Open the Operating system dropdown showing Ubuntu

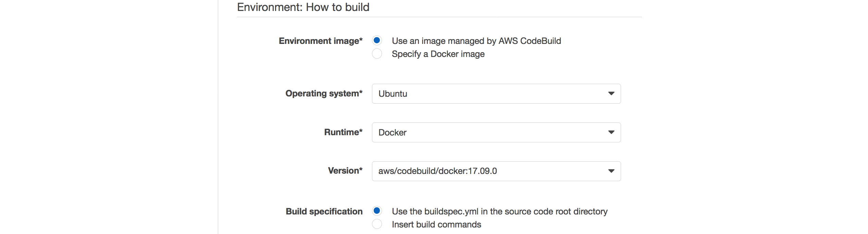pos(496,94)
